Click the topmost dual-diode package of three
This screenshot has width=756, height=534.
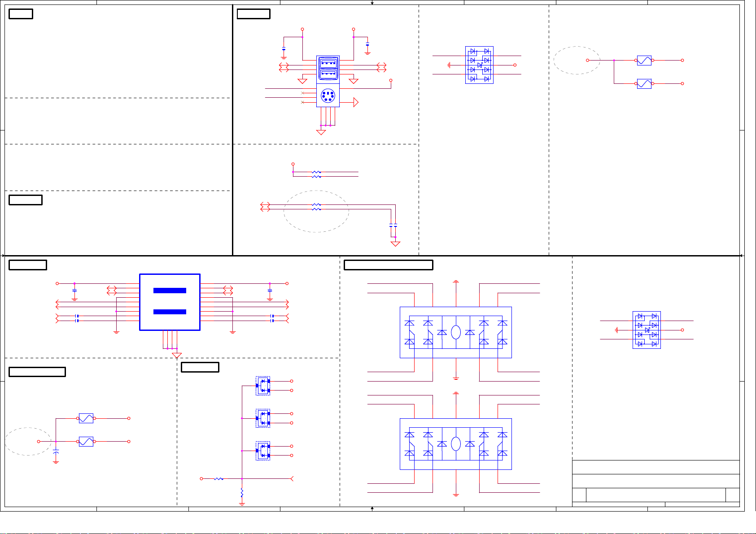pos(263,386)
